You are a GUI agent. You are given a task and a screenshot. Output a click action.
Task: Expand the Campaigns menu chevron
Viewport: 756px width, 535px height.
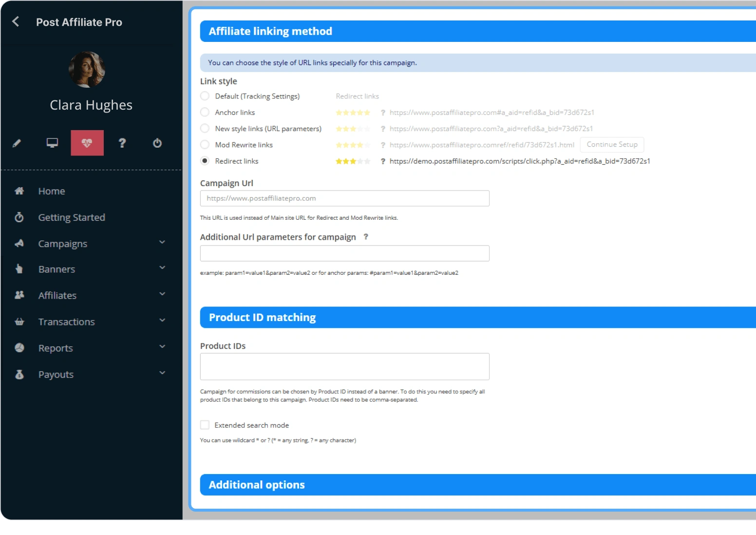pyautogui.click(x=162, y=242)
